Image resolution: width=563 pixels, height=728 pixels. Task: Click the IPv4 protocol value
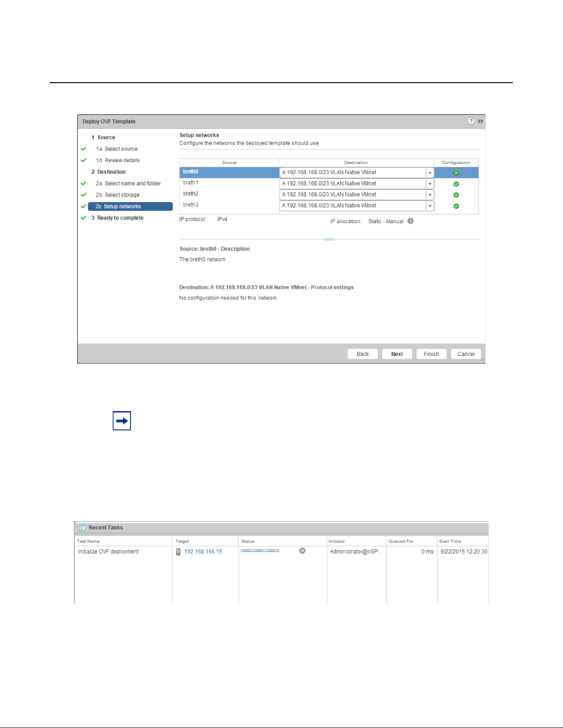click(x=222, y=219)
